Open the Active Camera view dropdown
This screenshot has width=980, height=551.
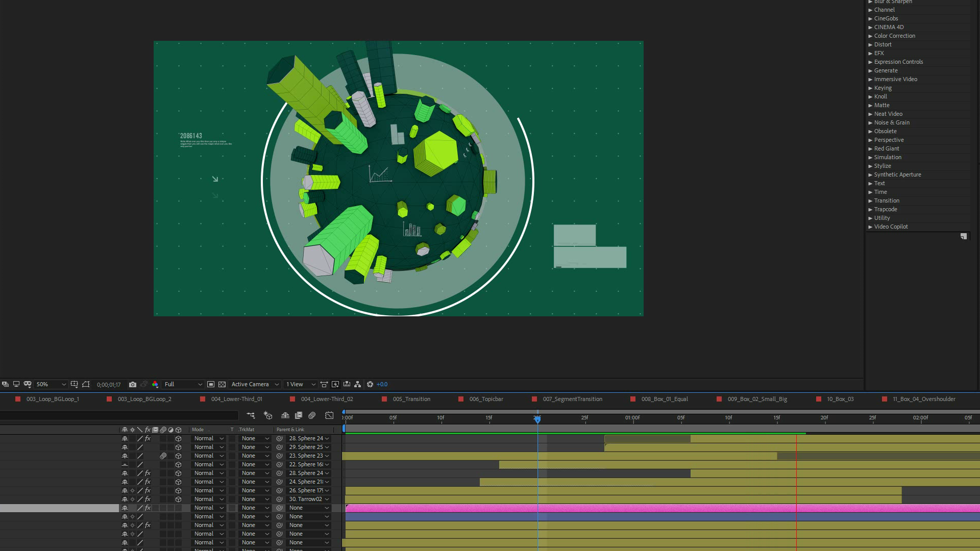pyautogui.click(x=255, y=385)
